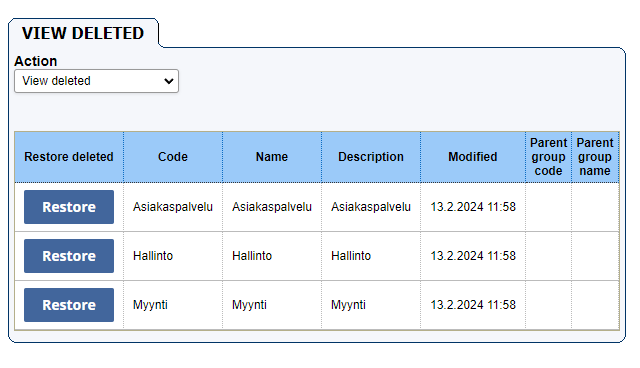Select the Myynti description cell
Screen dimensions: 640x368
[371, 305]
